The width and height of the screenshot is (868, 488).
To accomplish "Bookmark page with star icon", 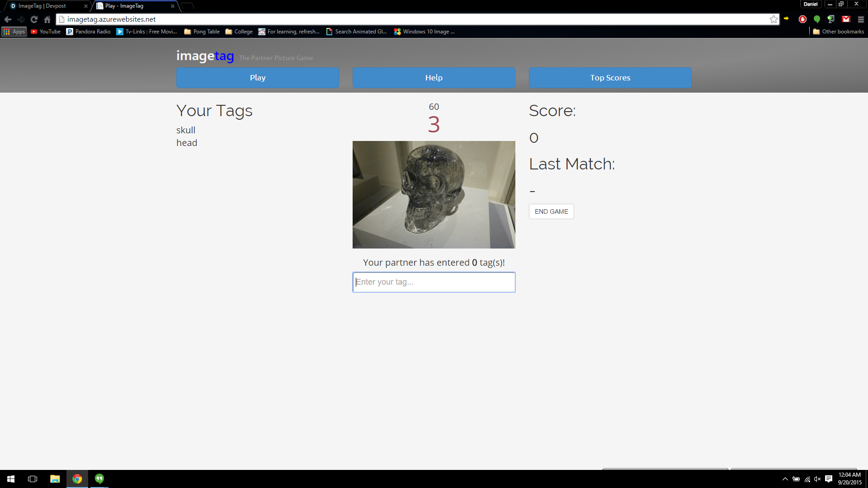I will coord(774,19).
